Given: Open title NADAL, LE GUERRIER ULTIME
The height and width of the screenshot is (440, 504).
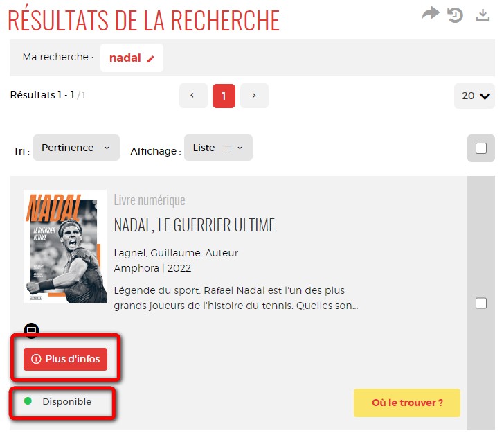Looking at the screenshot, I should click(195, 225).
